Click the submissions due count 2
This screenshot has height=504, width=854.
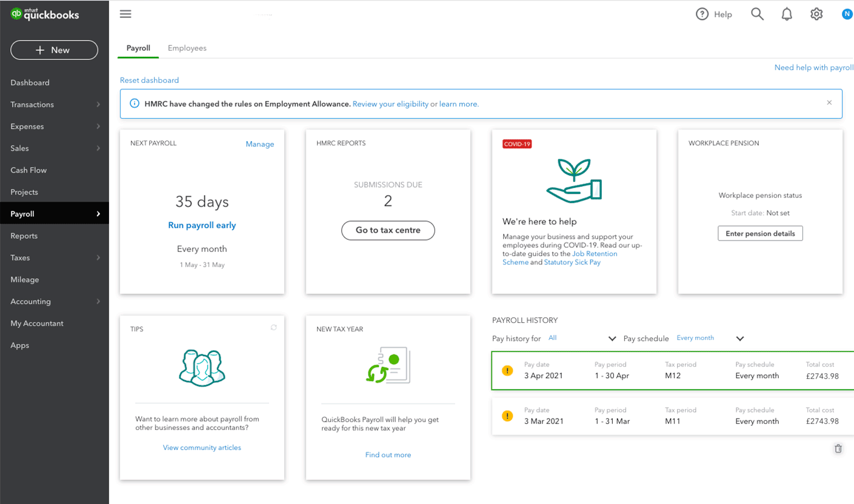pos(388,201)
